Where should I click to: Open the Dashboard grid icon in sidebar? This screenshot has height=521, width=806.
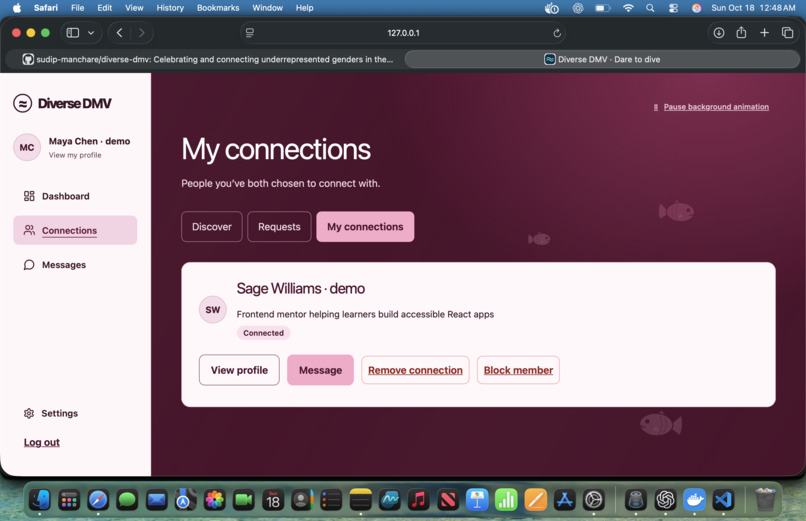click(29, 196)
